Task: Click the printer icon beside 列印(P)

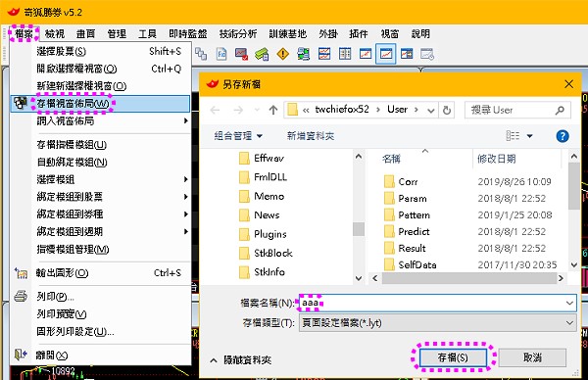Action: tap(21, 296)
